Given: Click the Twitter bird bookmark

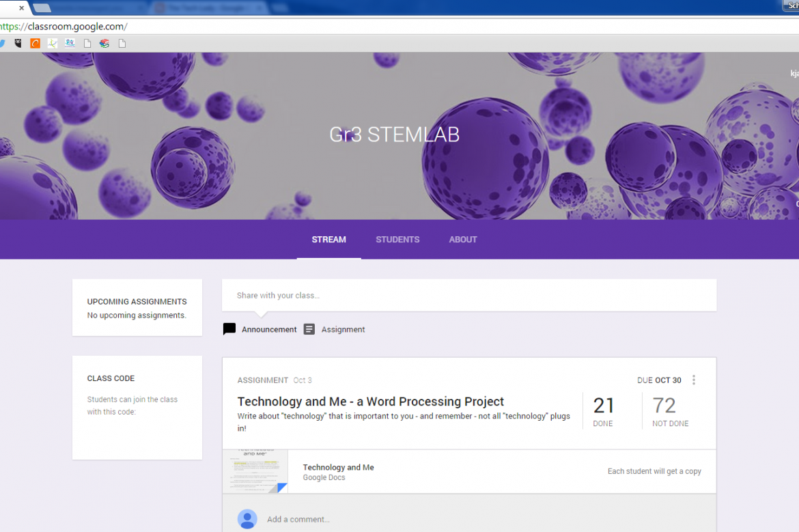Looking at the screenshot, I should pyautogui.click(x=2, y=43).
